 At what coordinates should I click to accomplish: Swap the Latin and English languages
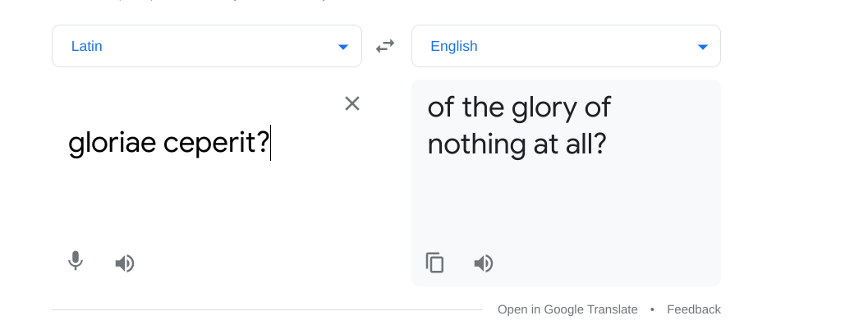pyautogui.click(x=385, y=47)
